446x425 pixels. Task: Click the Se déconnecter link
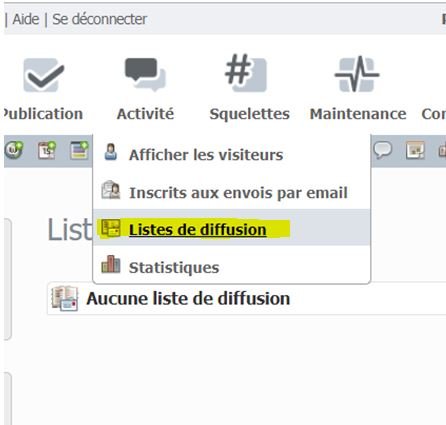tap(99, 19)
